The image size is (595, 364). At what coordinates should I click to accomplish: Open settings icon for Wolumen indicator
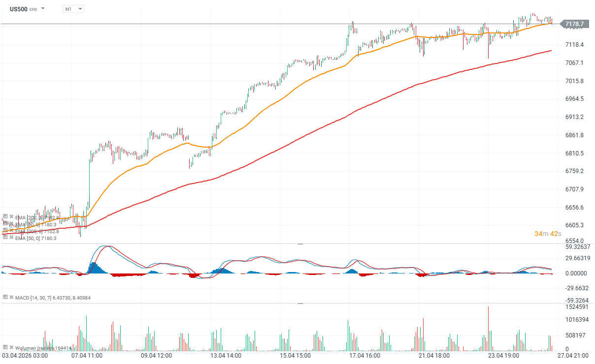coord(5,347)
